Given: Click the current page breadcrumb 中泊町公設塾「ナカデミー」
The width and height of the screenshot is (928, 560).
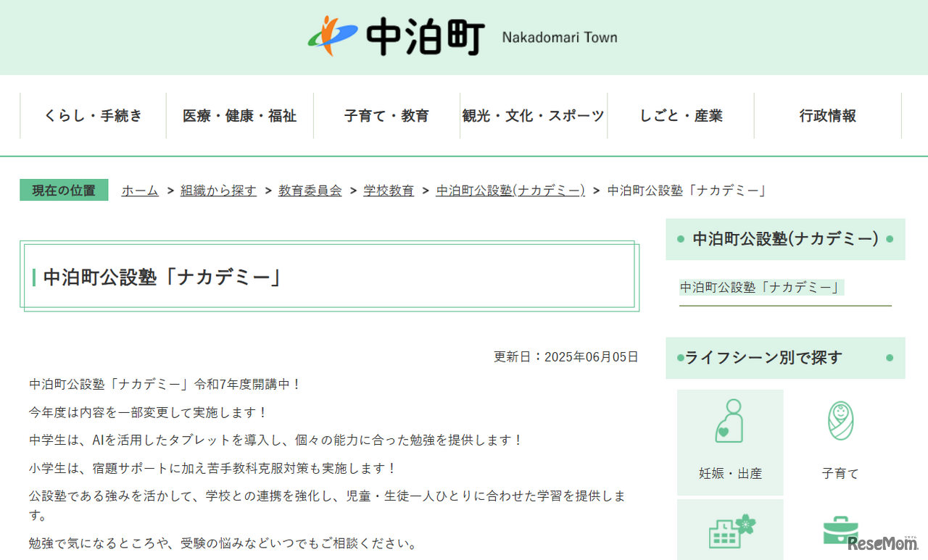Looking at the screenshot, I should pyautogui.click(x=687, y=191).
